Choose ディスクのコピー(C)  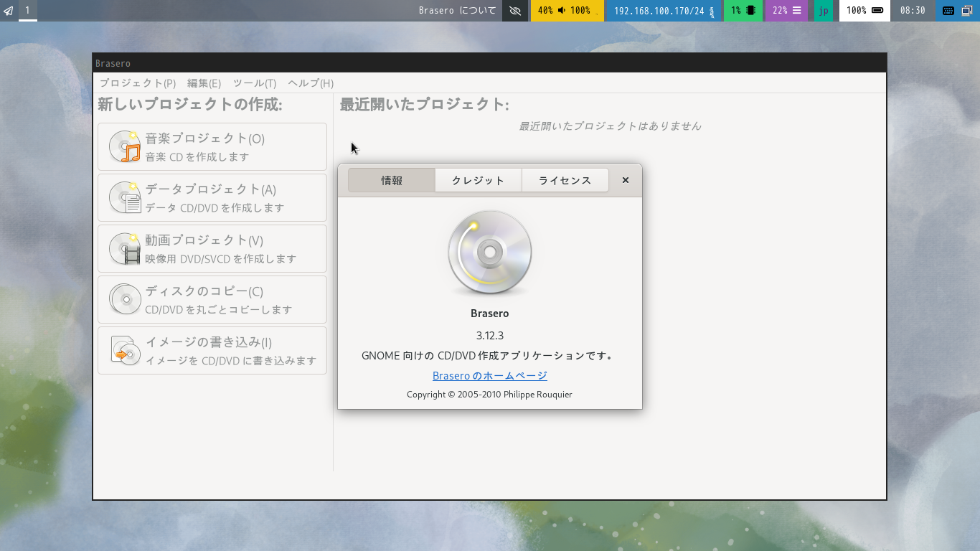point(212,300)
